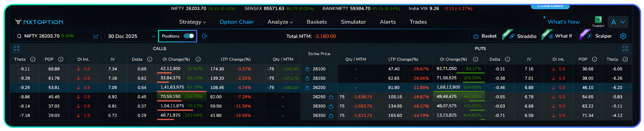Click the Basket button

[485, 36]
